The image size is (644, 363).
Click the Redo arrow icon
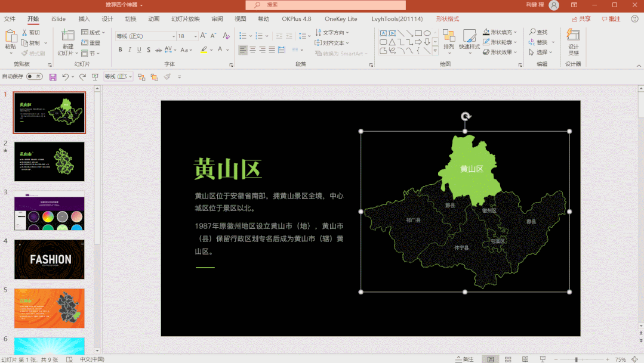82,77
